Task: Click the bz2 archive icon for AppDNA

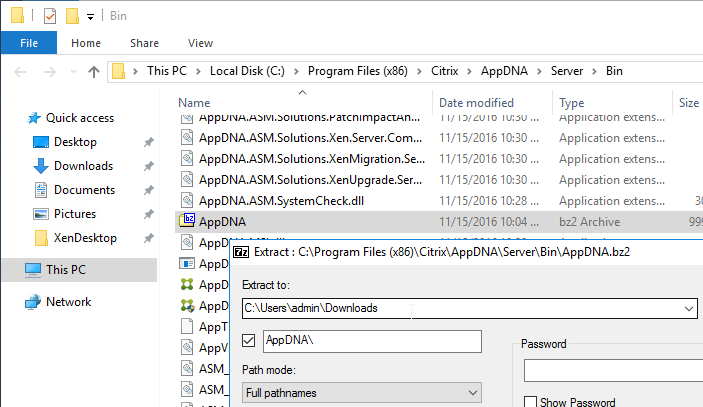Action: pos(187,221)
